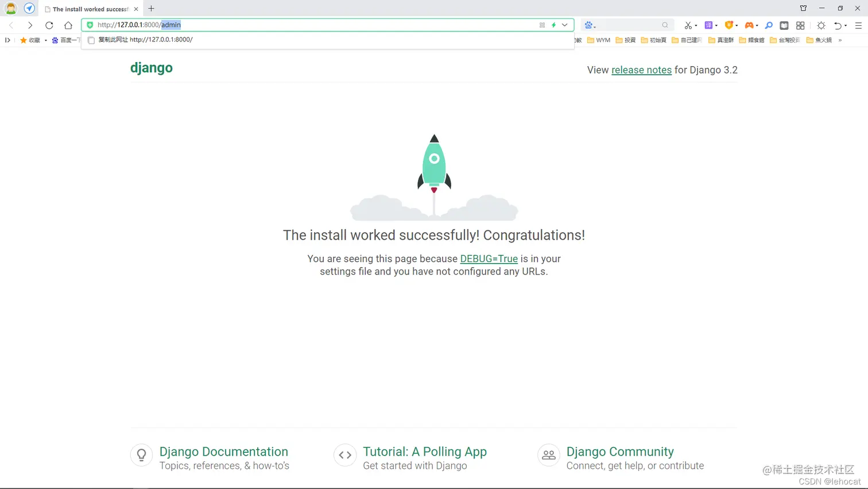Click the shirt skin theme icon

pyautogui.click(x=803, y=9)
